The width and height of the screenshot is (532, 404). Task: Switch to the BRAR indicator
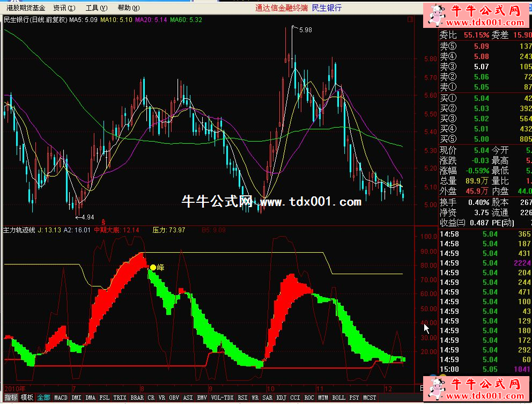(137, 397)
